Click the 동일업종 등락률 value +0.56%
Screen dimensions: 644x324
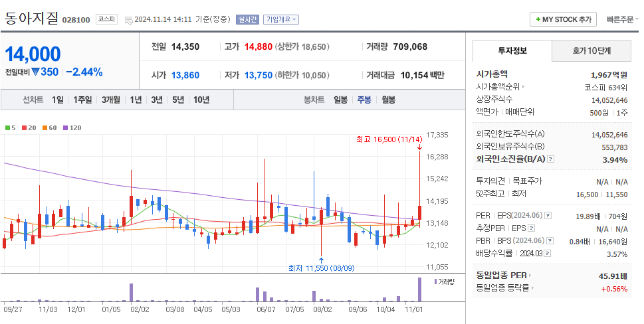coord(615,289)
